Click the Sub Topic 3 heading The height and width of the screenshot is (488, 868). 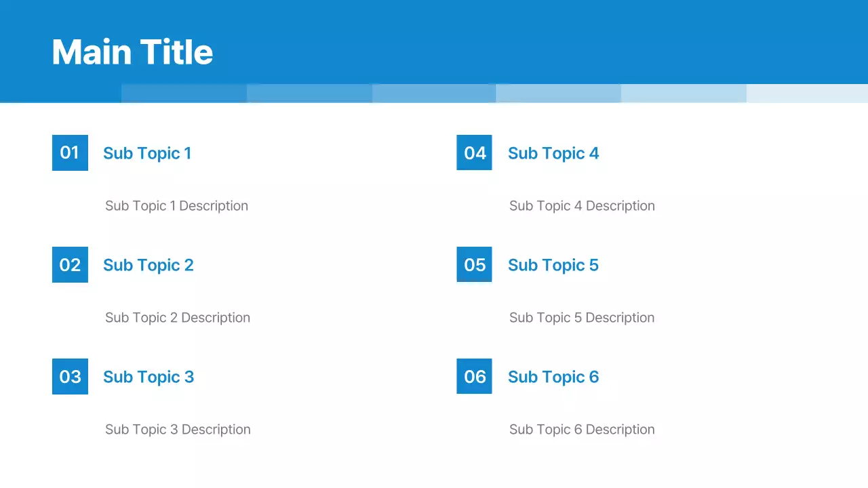149,377
